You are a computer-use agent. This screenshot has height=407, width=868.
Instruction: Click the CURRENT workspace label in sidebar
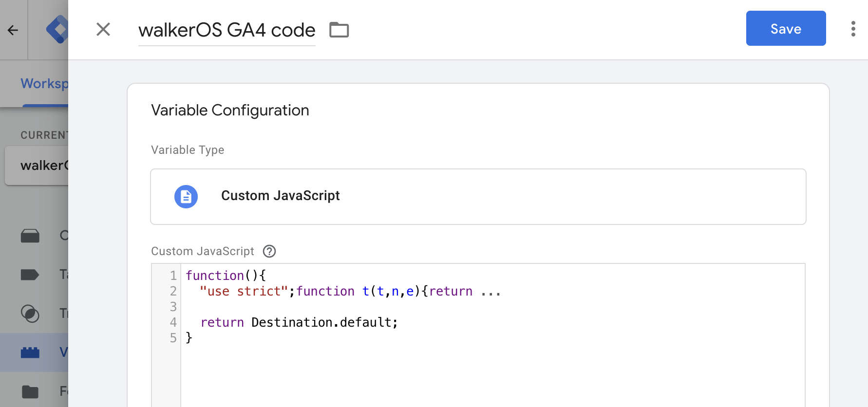(x=44, y=135)
